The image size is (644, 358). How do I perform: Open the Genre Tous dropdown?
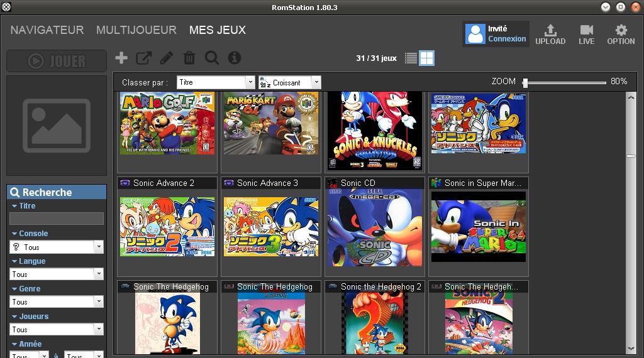57,302
